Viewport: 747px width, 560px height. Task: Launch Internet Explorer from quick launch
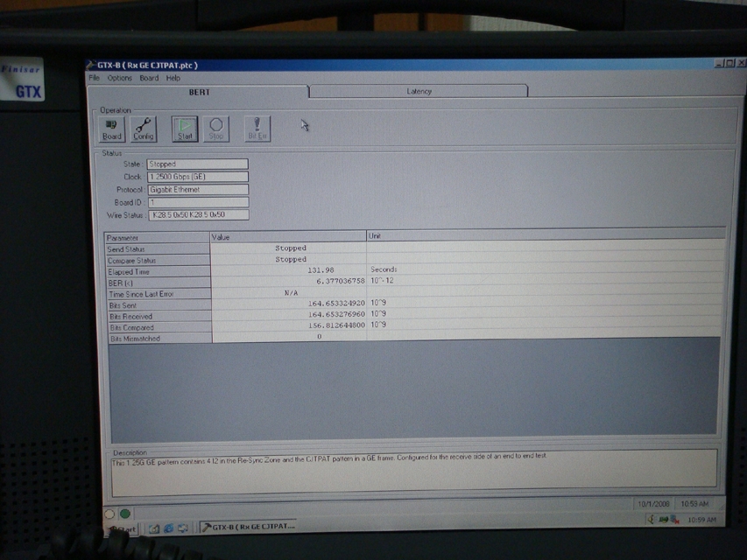point(169,528)
